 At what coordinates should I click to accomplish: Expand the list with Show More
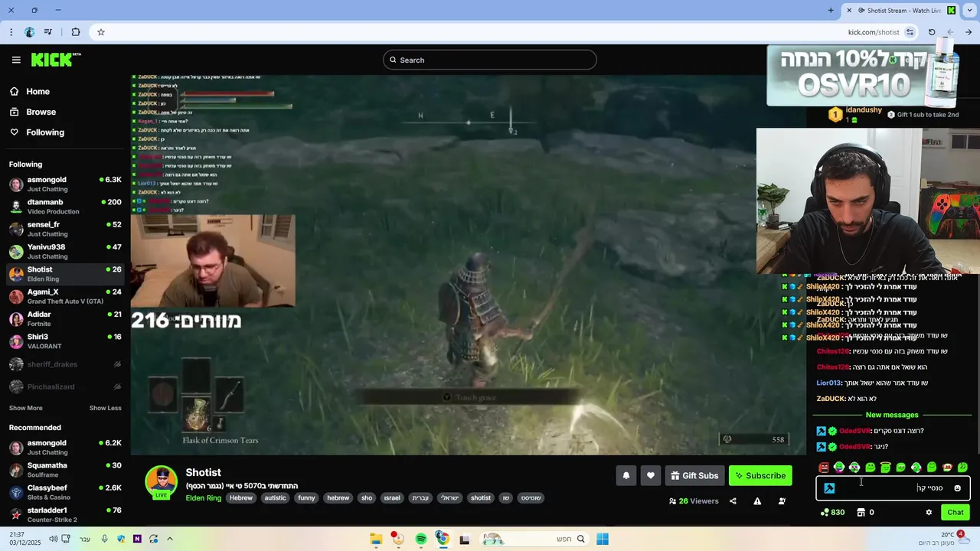coord(25,408)
